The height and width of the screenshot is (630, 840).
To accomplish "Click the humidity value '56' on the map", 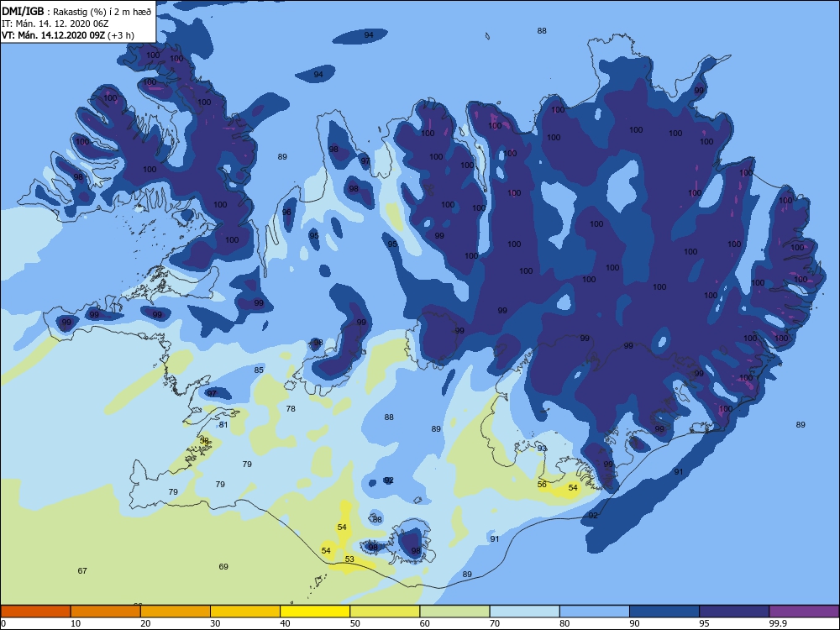I will click(542, 485).
